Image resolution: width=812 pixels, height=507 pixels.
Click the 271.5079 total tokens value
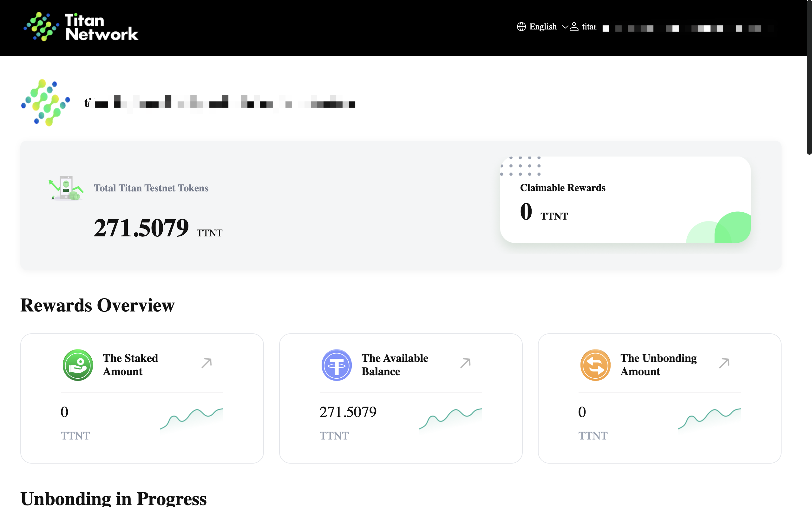(x=141, y=228)
